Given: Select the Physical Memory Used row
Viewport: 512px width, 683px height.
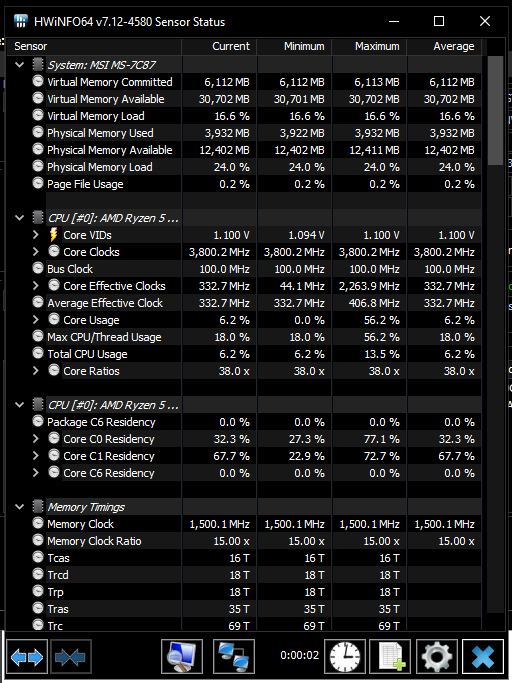Looking at the screenshot, I should 244,133.
